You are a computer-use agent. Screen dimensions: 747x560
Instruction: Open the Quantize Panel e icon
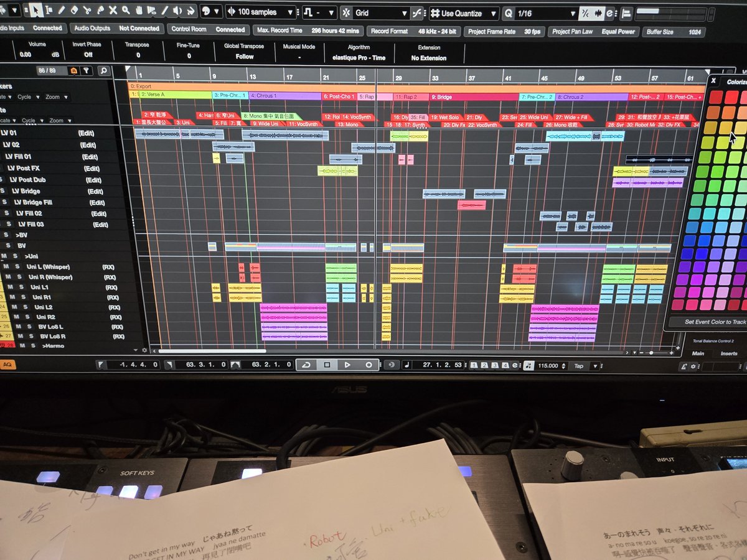click(x=609, y=13)
